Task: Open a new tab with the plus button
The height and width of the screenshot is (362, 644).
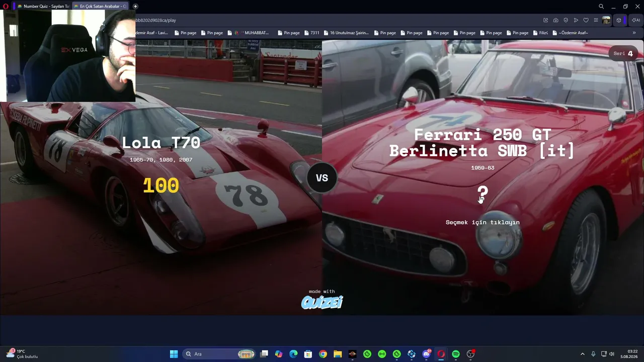Action: pyautogui.click(x=135, y=7)
